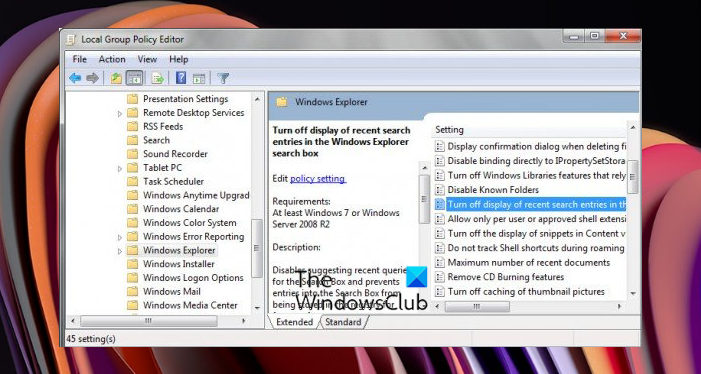Expand the Windows Explorer tree node
Screen dimensions: 701x374
119,251
